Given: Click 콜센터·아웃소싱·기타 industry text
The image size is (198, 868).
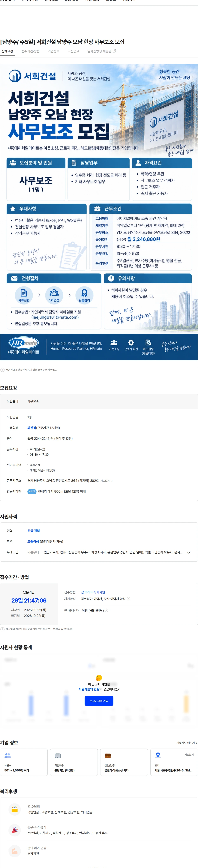Looking at the screenshot, I should pos(117,770).
